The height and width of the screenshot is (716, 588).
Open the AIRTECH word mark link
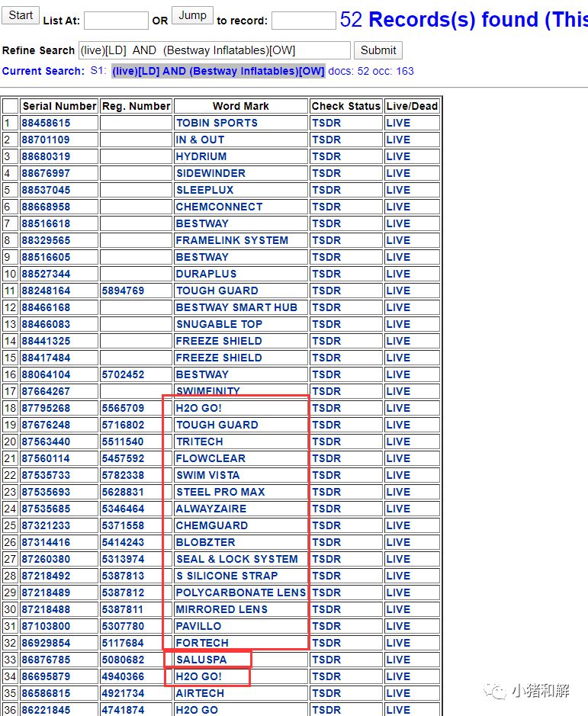click(200, 693)
